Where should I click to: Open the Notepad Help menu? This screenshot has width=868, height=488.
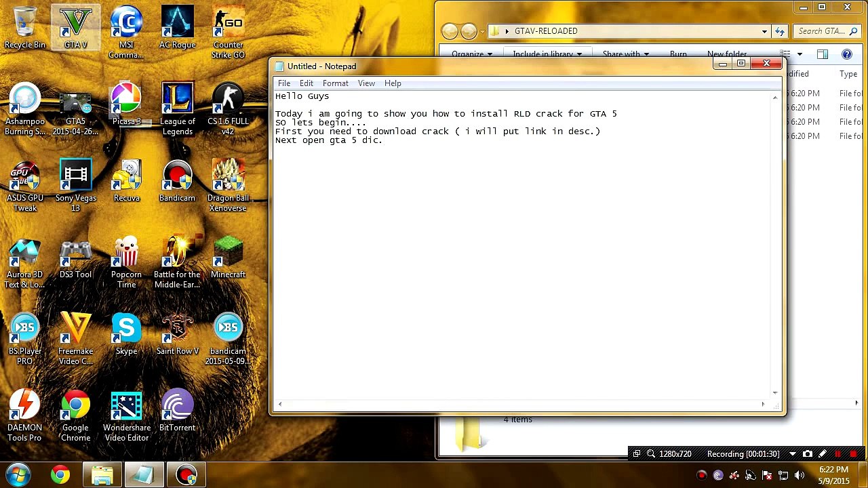tap(393, 83)
